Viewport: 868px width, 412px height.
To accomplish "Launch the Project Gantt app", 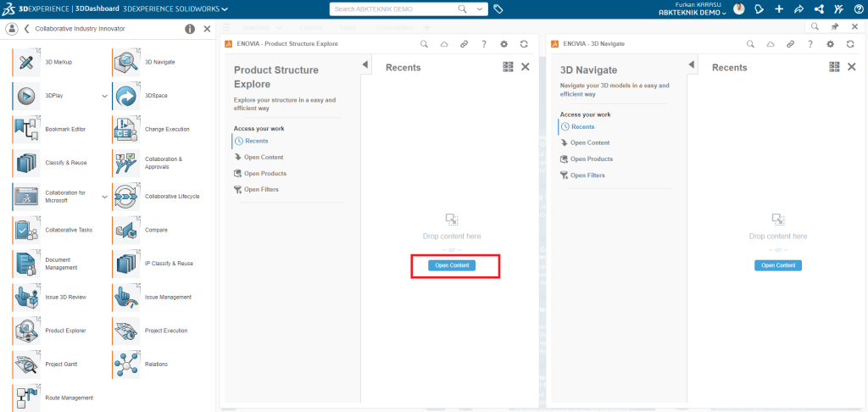I will tap(25, 364).
